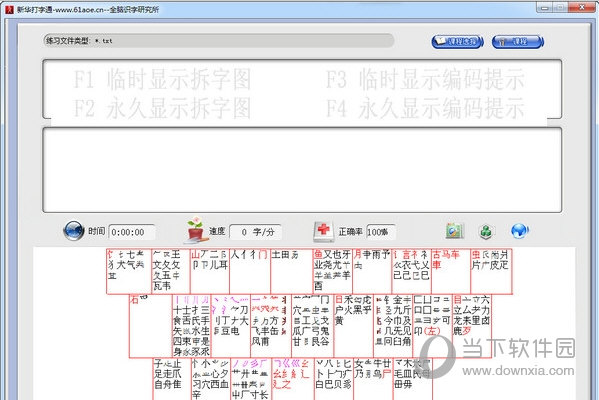Viewport: 599px width, 400px height.
Task: Click the key cell containing 人亻彳门
Action: tap(250, 272)
